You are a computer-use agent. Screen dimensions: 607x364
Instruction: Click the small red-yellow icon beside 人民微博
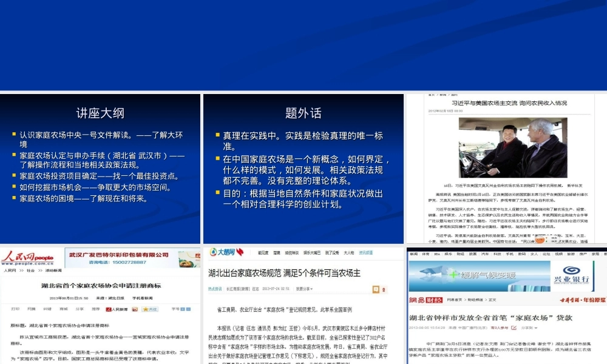(135, 309)
